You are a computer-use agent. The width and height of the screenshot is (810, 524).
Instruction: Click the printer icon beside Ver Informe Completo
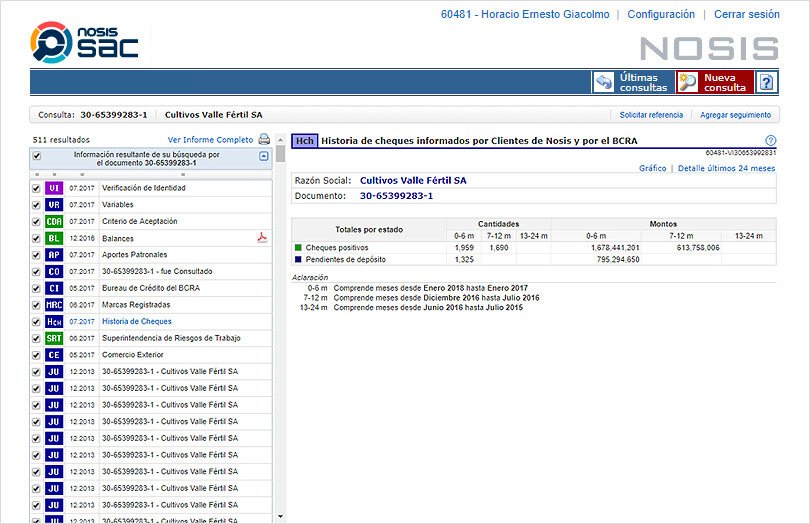coord(264,139)
